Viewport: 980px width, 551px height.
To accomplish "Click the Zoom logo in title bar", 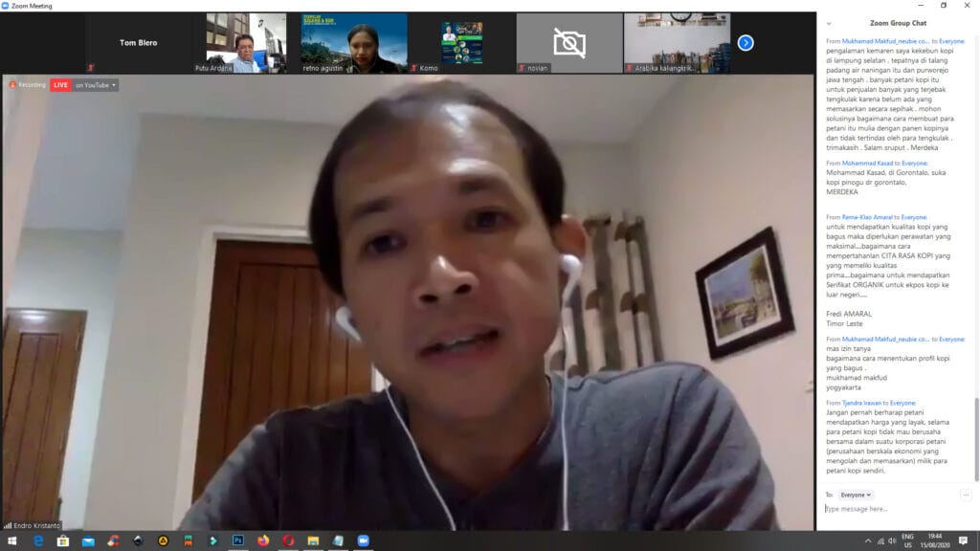I will coord(5,6).
